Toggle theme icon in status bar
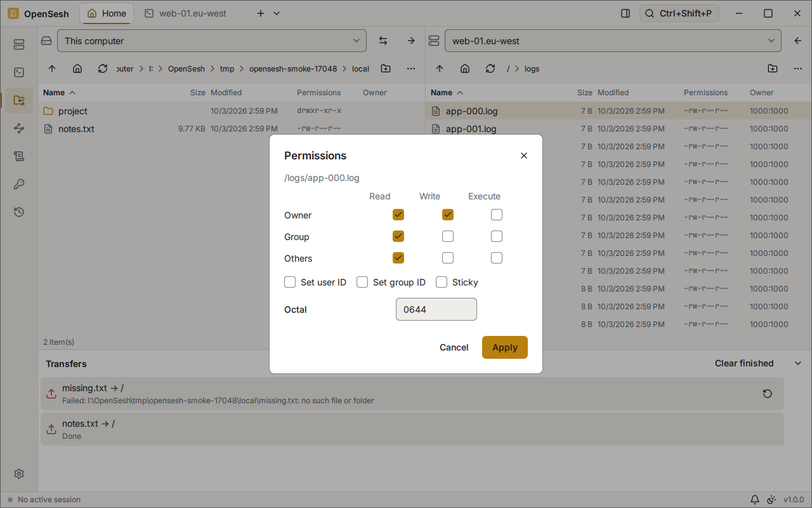 pos(771,500)
